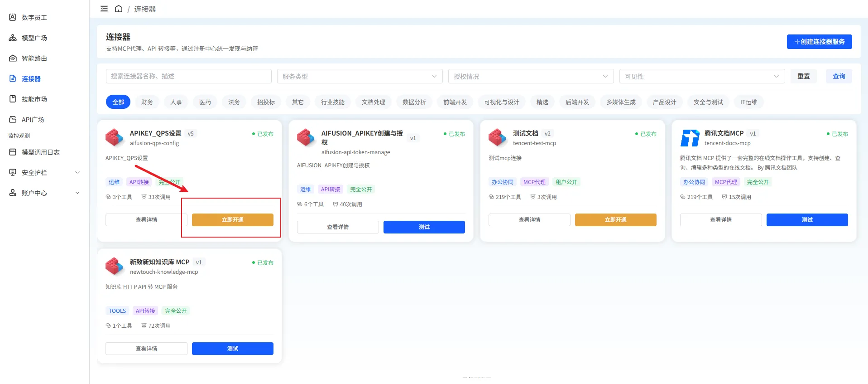The image size is (868, 384).
Task: Select the 财务 category tab
Action: (147, 102)
